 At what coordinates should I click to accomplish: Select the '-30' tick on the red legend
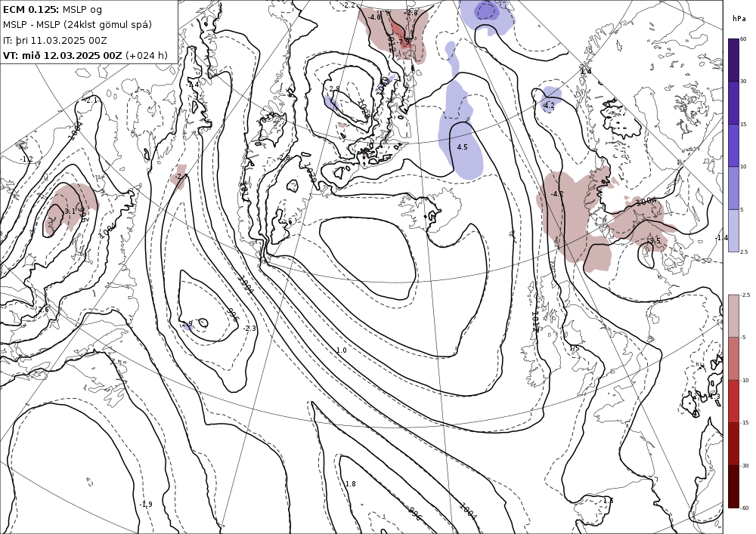pos(745,465)
